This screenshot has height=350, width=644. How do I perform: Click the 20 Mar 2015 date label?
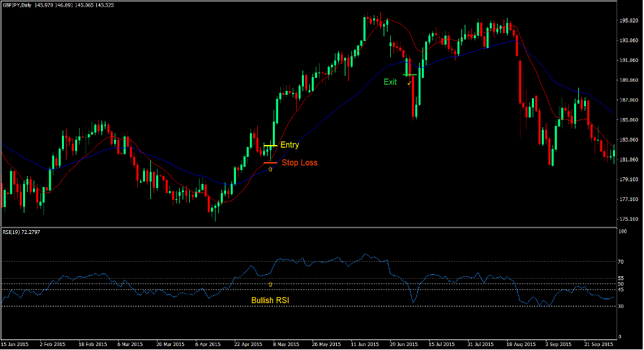click(171, 344)
